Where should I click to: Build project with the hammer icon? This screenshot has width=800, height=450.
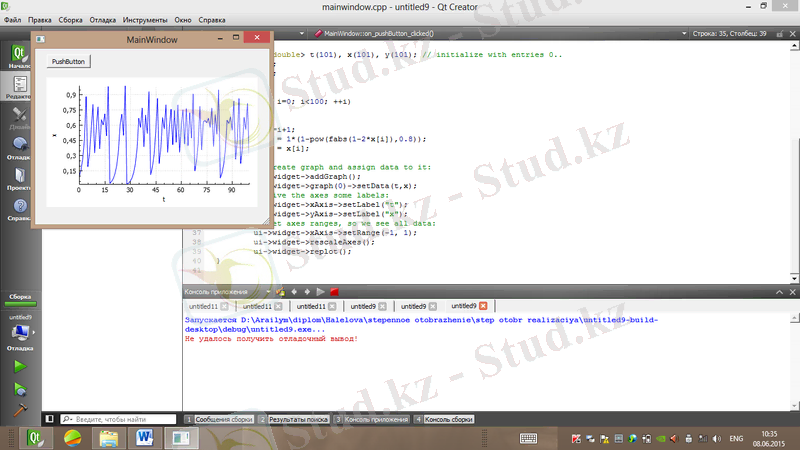pyautogui.click(x=18, y=409)
